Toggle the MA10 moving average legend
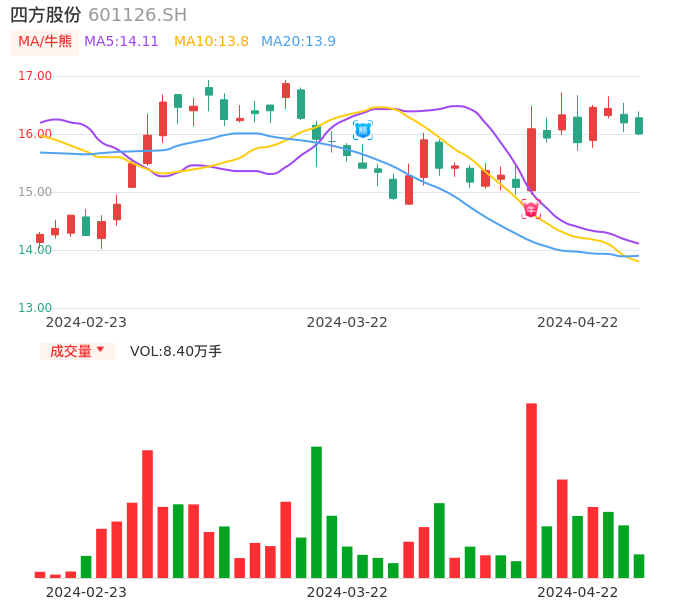The image size is (686, 606). [211, 42]
